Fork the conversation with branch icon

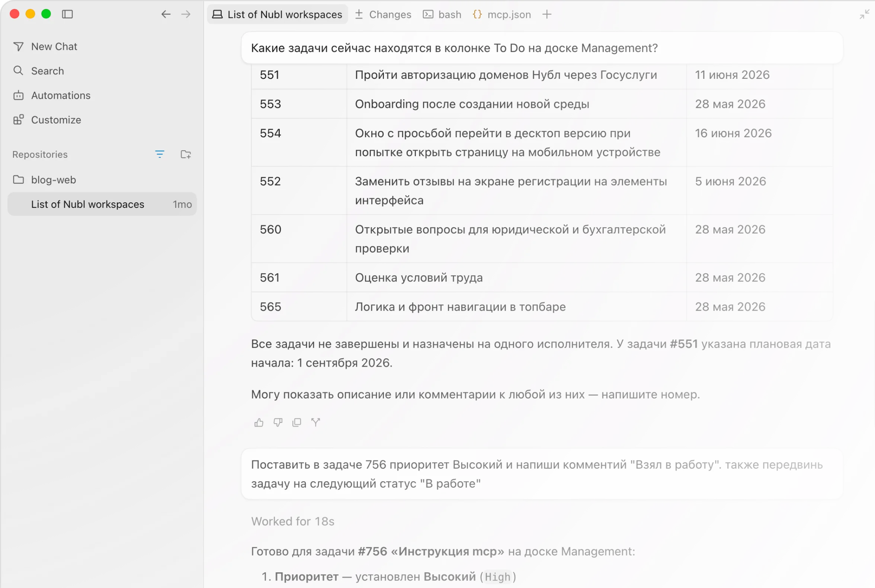pyautogui.click(x=315, y=422)
